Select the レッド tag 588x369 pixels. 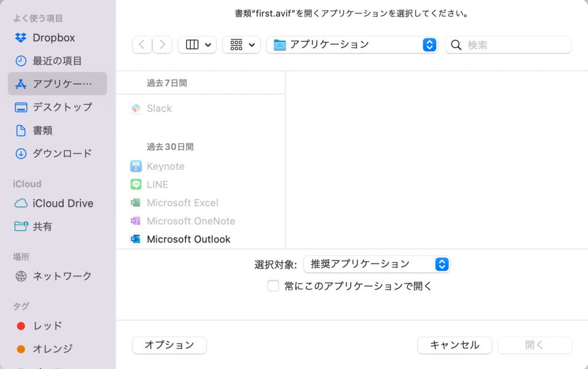pos(57,325)
